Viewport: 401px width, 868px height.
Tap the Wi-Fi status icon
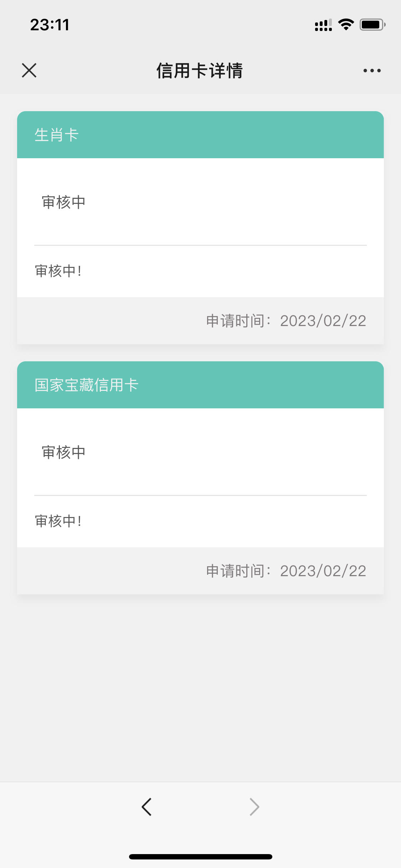click(346, 25)
